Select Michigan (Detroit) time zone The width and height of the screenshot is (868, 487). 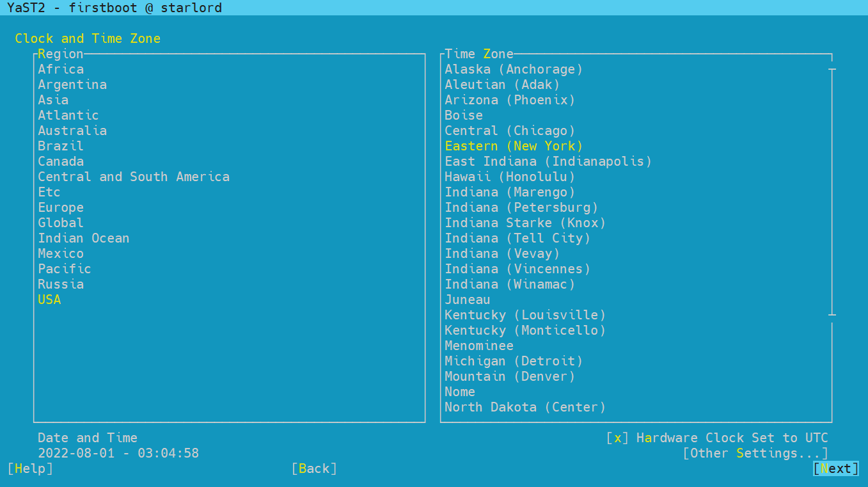pos(514,361)
